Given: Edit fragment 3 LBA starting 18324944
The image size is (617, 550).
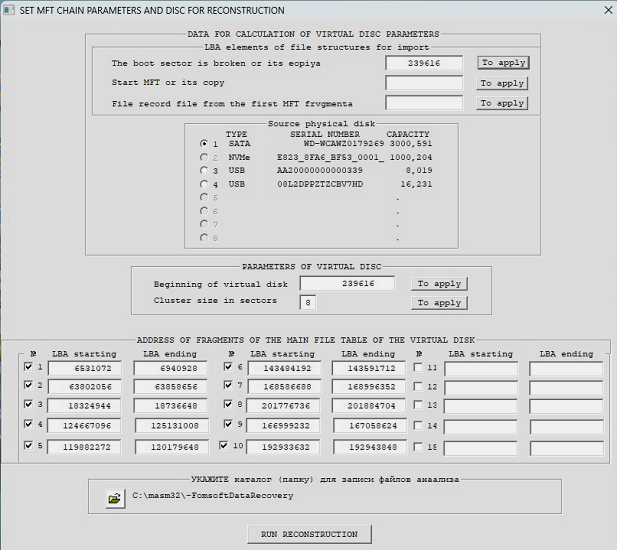Looking at the screenshot, I should click(84, 406).
